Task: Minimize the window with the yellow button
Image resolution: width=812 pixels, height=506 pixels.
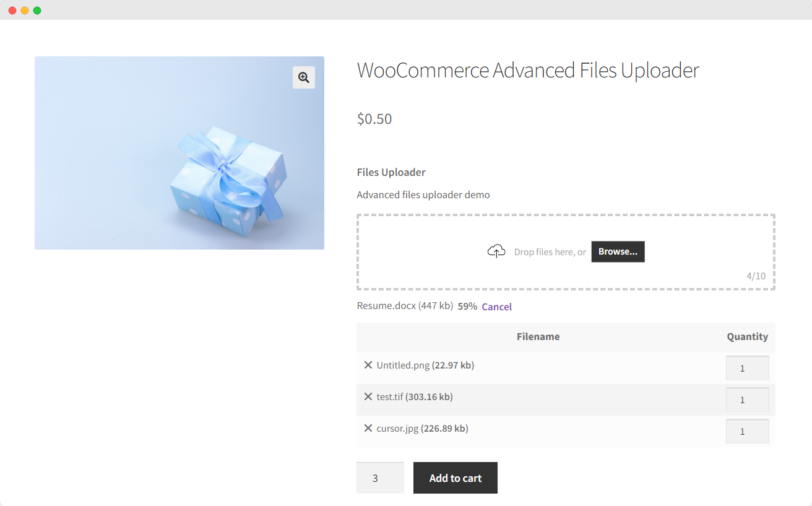Action: click(x=25, y=11)
